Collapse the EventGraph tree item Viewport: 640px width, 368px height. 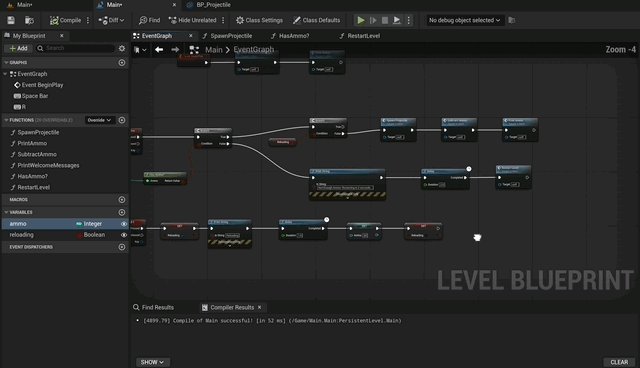click(5, 74)
